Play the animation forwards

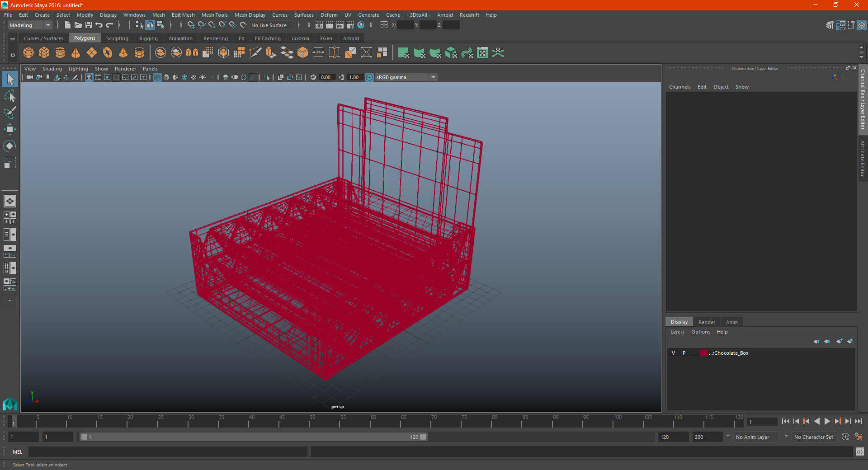pos(827,421)
